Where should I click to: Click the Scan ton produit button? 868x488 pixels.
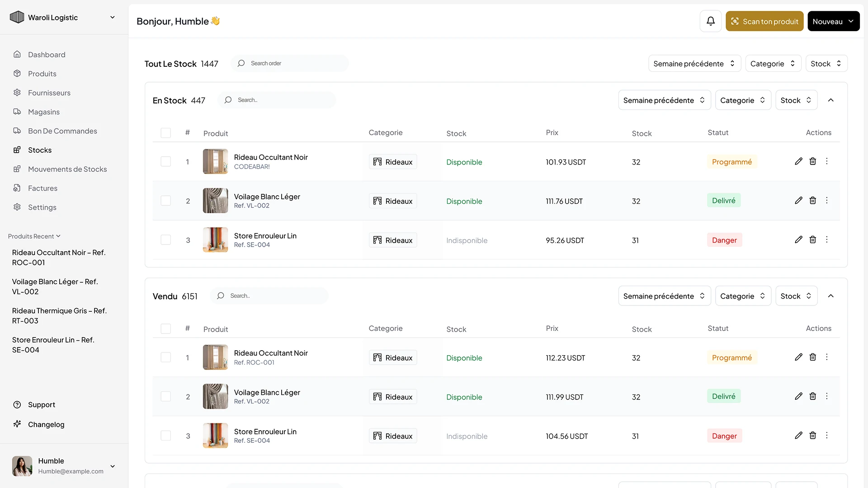coord(764,21)
